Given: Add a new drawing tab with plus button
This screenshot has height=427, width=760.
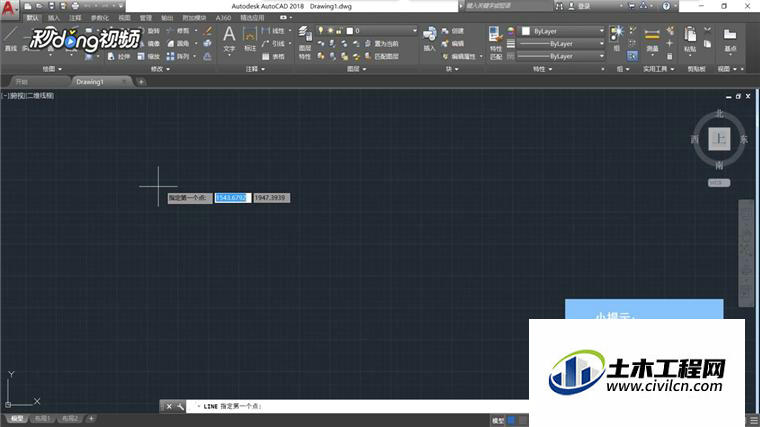Looking at the screenshot, I should [x=141, y=82].
